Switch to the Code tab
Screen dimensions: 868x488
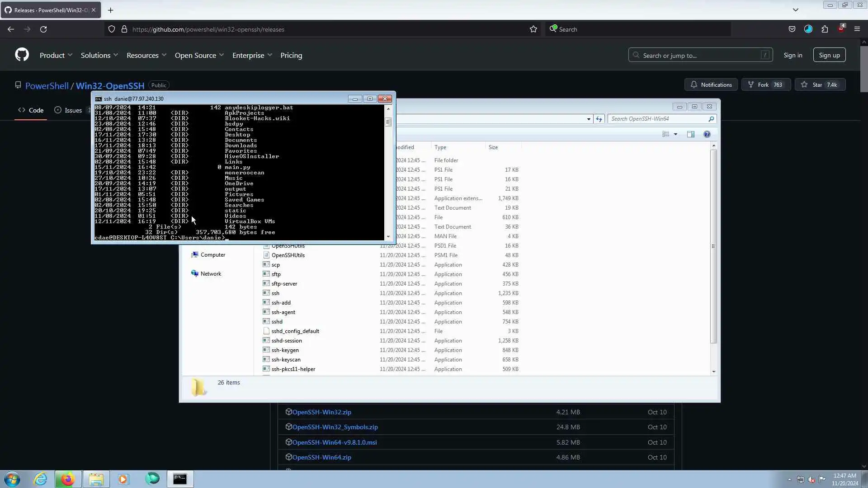31,110
